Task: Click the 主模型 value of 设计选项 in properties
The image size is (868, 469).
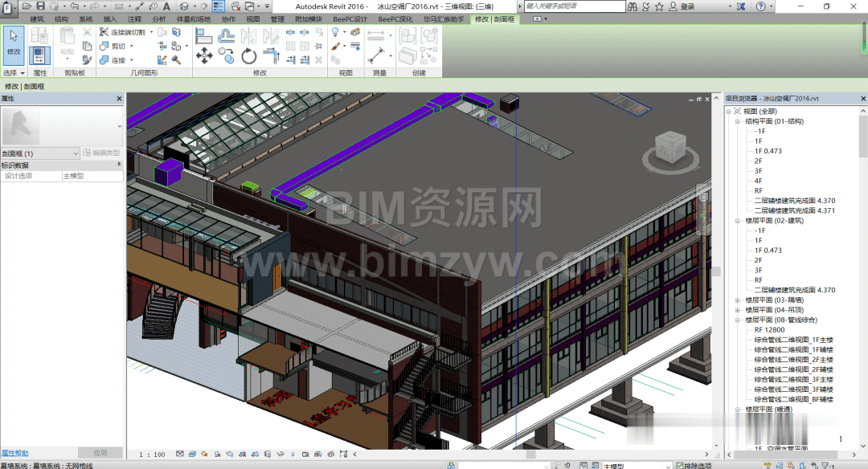Action: point(92,176)
